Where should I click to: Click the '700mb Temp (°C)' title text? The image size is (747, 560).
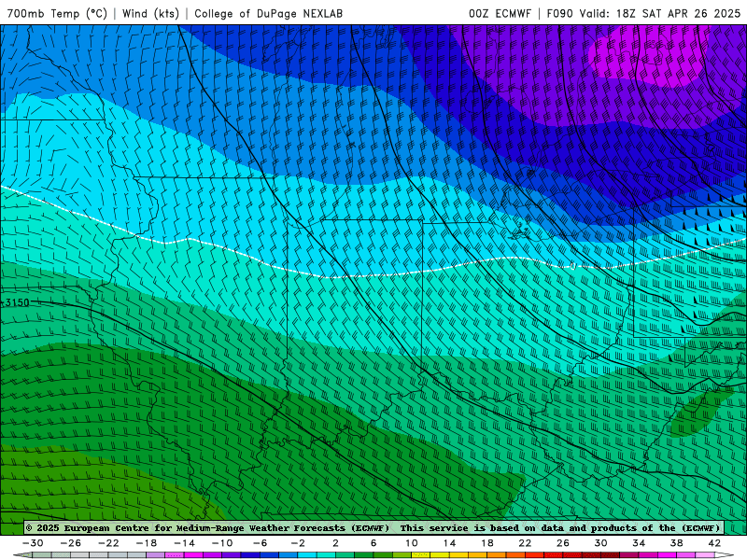pyautogui.click(x=57, y=13)
